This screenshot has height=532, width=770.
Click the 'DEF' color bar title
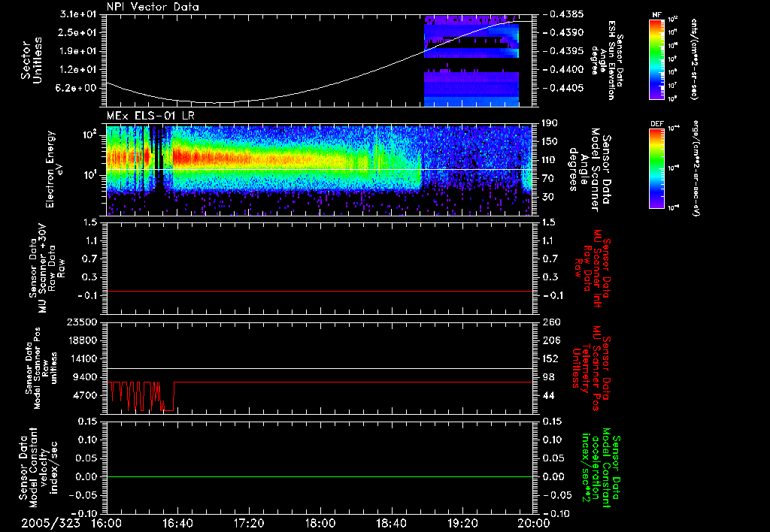(656, 124)
